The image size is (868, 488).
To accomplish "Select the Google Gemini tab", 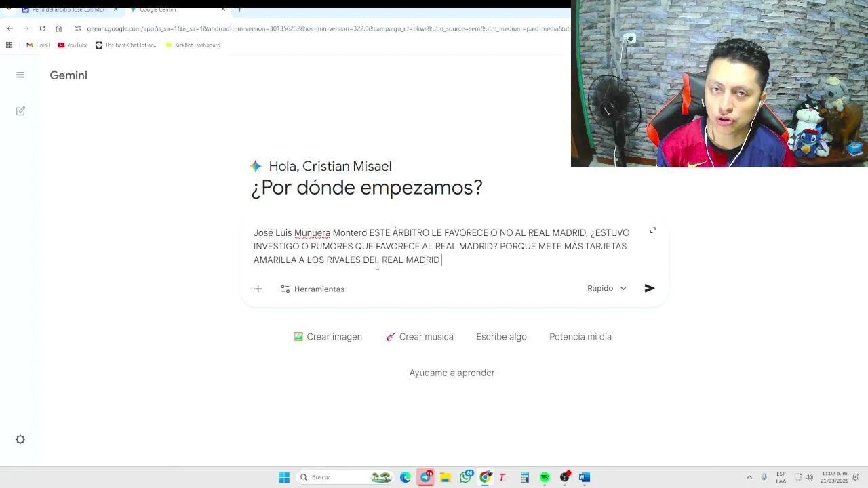I will click(158, 9).
